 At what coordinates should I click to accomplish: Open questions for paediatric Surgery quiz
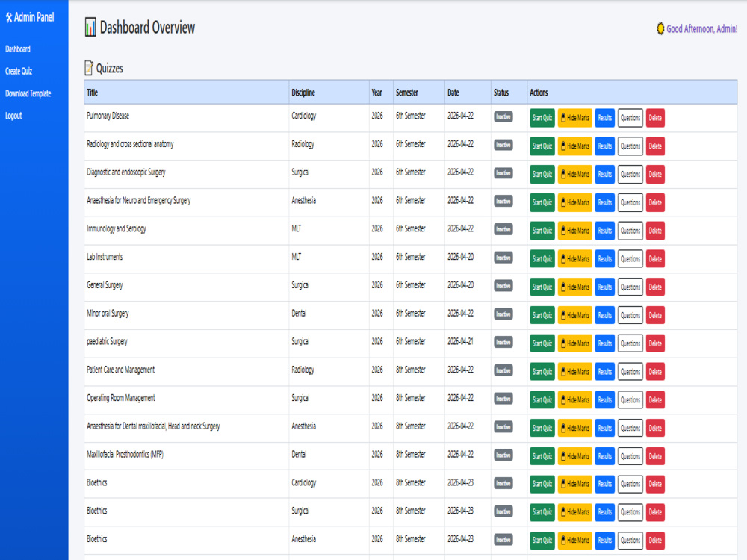click(x=630, y=343)
